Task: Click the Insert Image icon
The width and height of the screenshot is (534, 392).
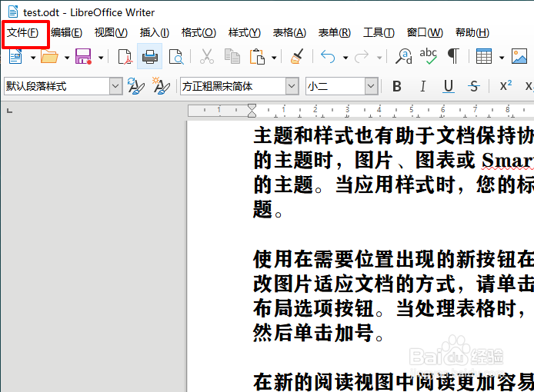Action: 519,56
